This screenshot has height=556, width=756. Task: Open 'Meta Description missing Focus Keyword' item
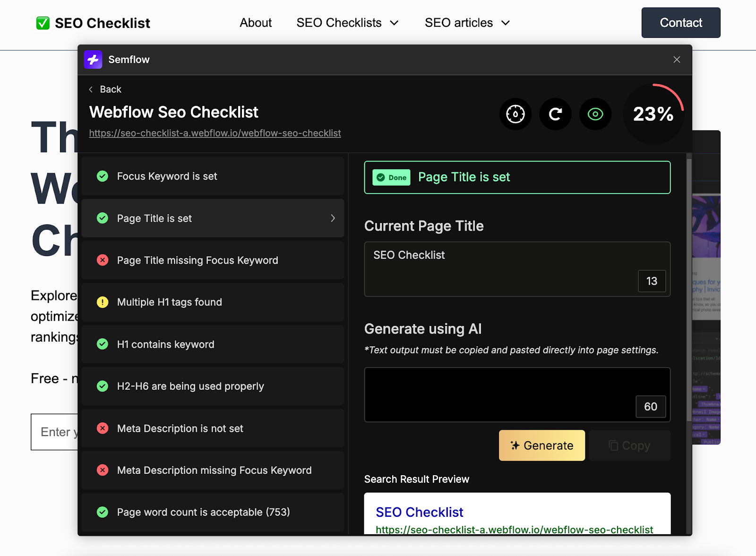click(213, 470)
